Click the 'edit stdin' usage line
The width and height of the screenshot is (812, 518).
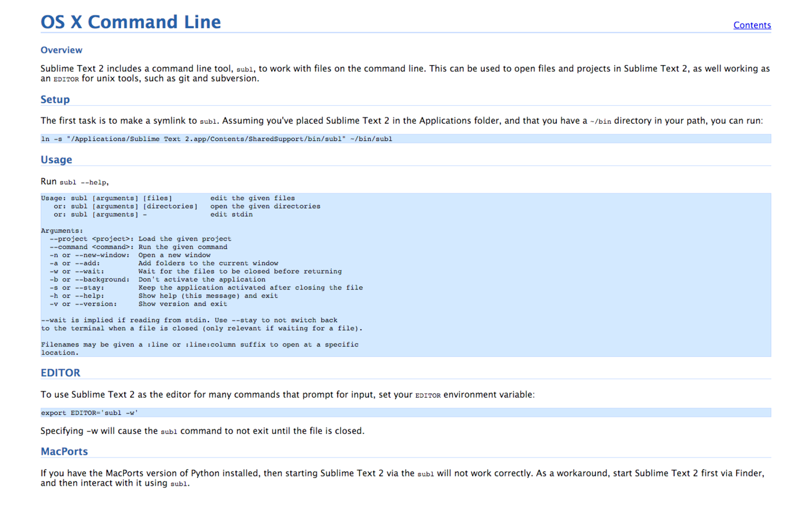[x=153, y=214]
